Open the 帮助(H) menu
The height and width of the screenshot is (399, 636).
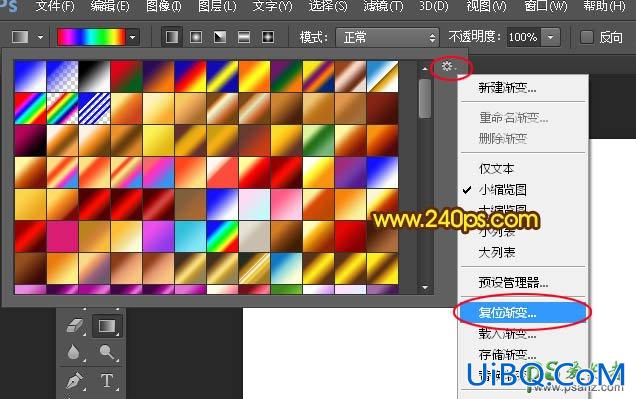click(x=604, y=6)
